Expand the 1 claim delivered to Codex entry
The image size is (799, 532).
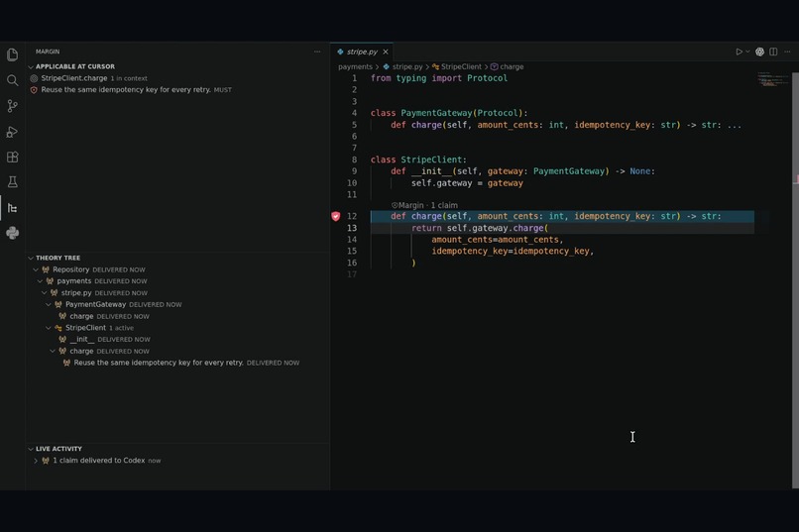coord(35,461)
